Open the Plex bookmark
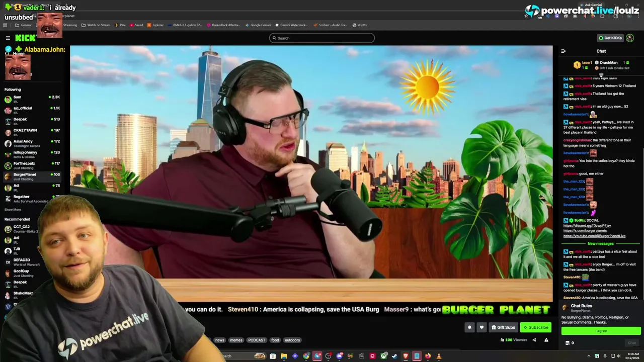The image size is (644, 362). (x=120, y=25)
